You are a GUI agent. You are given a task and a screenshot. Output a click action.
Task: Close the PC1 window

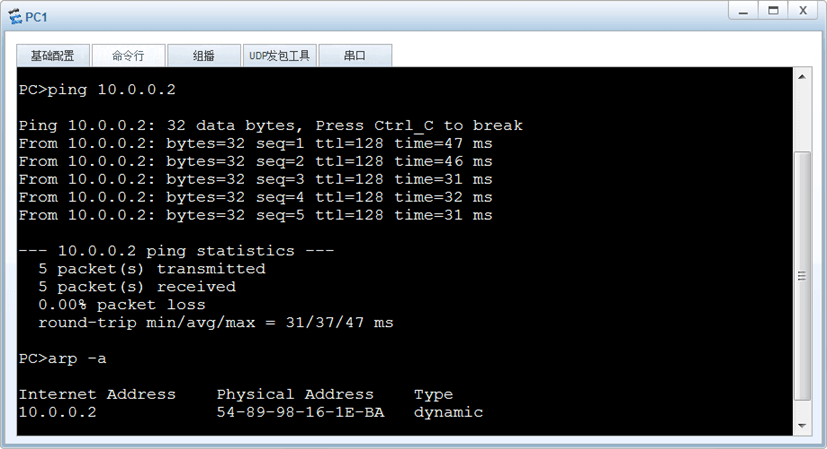coord(803,11)
